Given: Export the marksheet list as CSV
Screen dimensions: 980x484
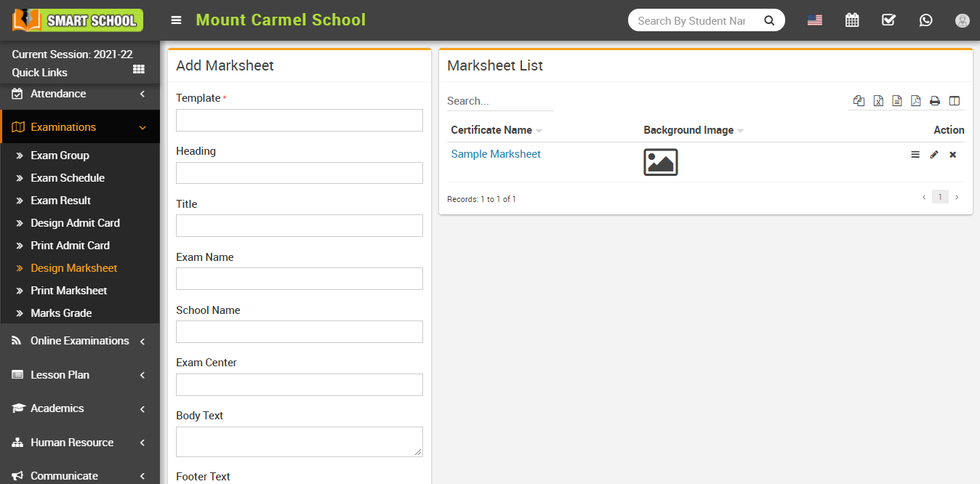Looking at the screenshot, I should point(896,100).
